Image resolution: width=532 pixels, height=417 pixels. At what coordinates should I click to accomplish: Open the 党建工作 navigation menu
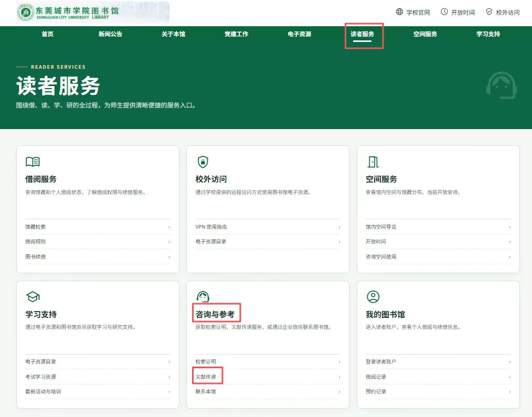pyautogui.click(x=237, y=34)
